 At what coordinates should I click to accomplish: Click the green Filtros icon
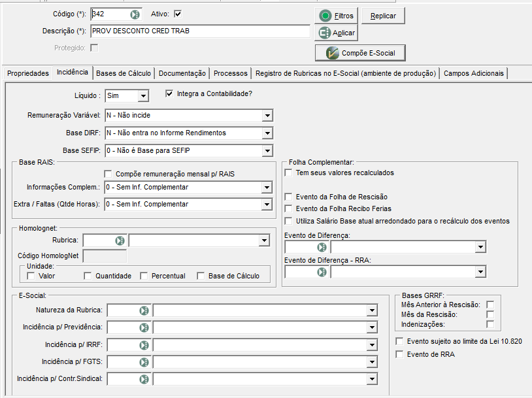coord(325,16)
